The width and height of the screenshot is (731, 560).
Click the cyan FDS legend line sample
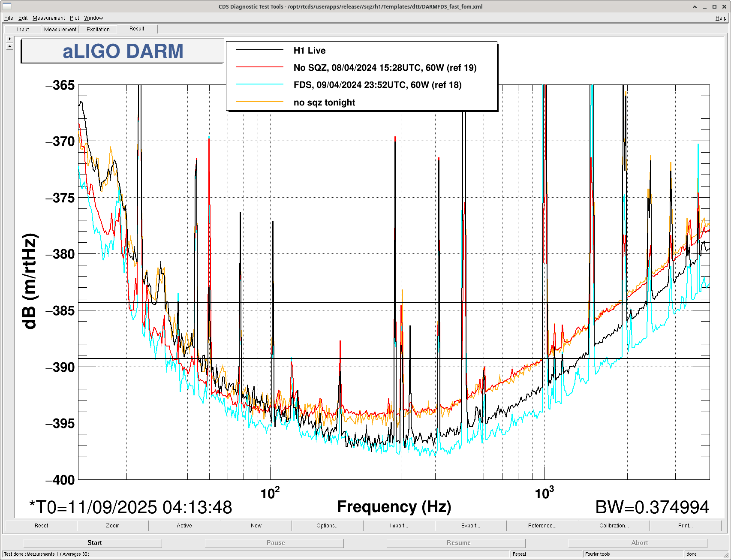[x=260, y=84]
